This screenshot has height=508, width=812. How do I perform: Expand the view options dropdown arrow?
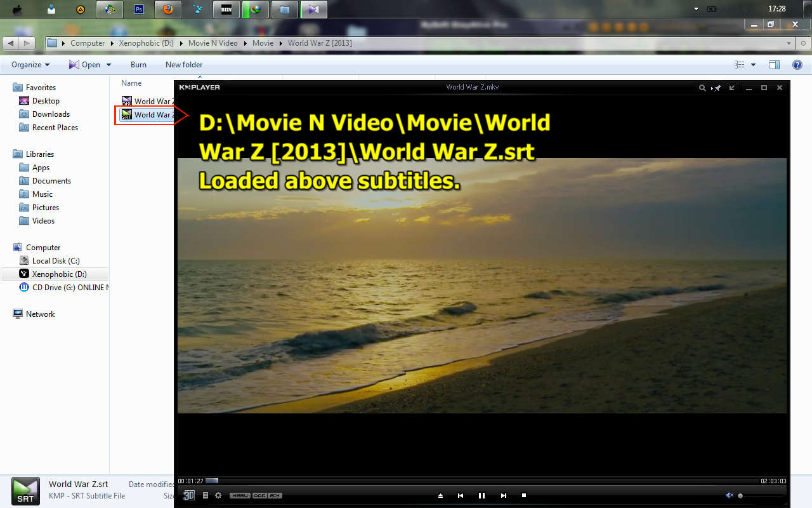pos(753,65)
